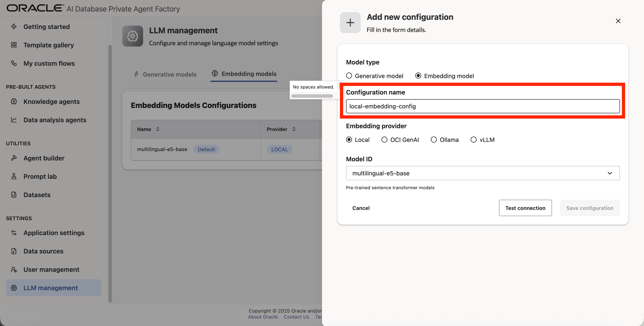
Task: Sort table by Provider column
Action: [x=294, y=129]
